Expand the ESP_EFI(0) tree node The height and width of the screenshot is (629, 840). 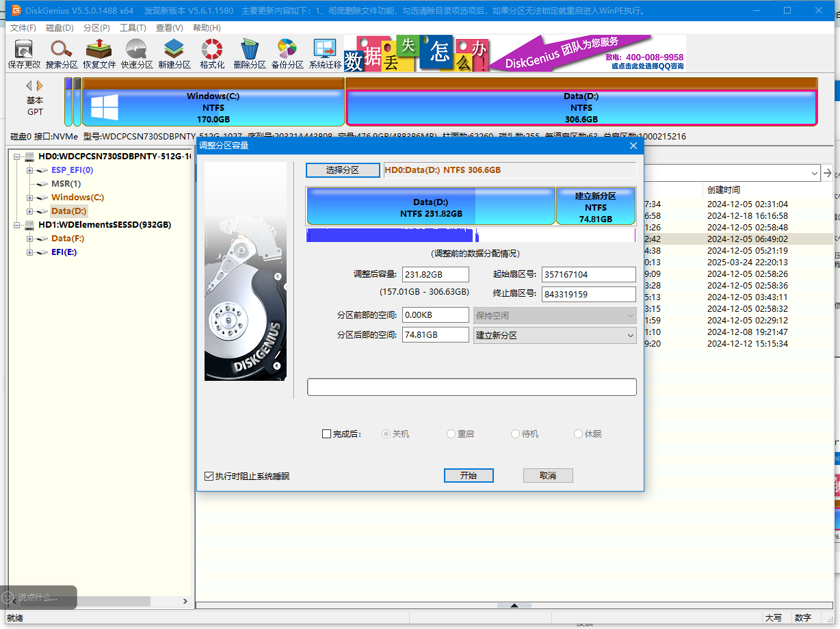pos(30,170)
